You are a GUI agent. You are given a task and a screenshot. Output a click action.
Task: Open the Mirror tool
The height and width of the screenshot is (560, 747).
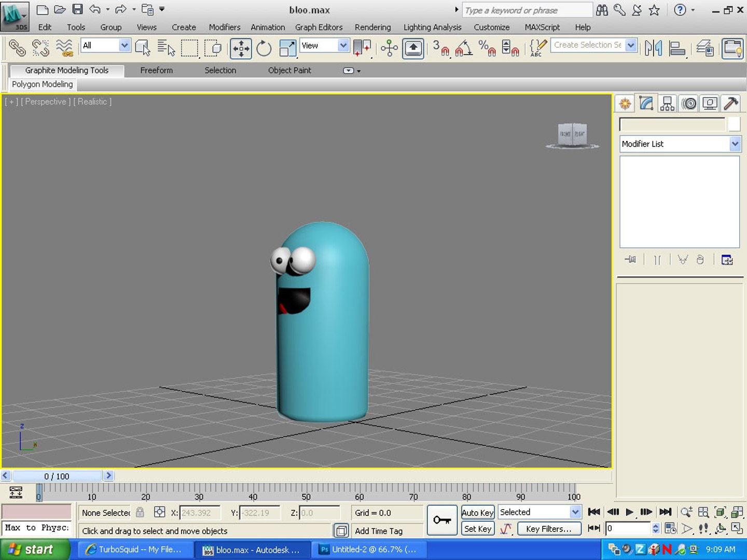click(x=654, y=48)
